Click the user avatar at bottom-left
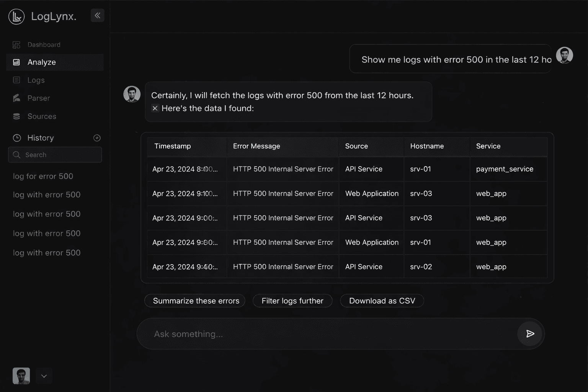The image size is (588, 392). pyautogui.click(x=21, y=376)
